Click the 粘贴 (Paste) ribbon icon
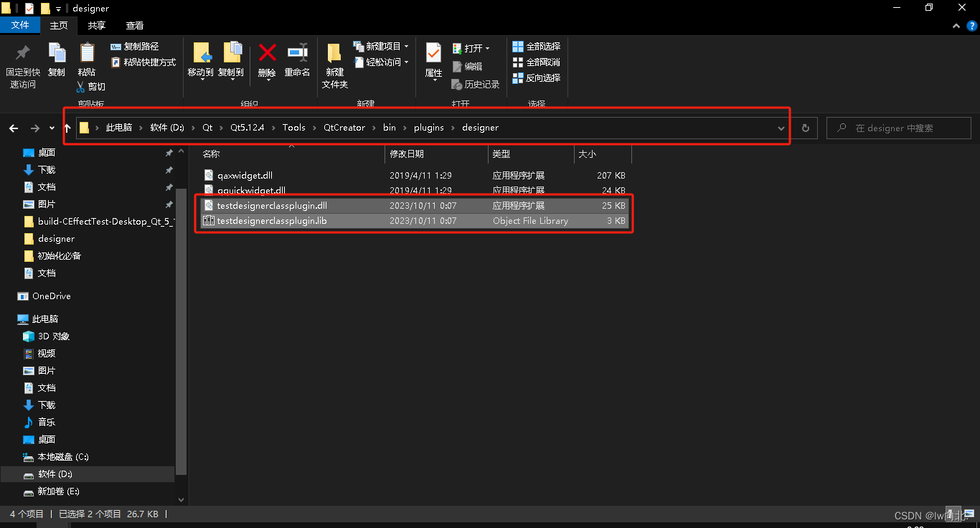 87,53
